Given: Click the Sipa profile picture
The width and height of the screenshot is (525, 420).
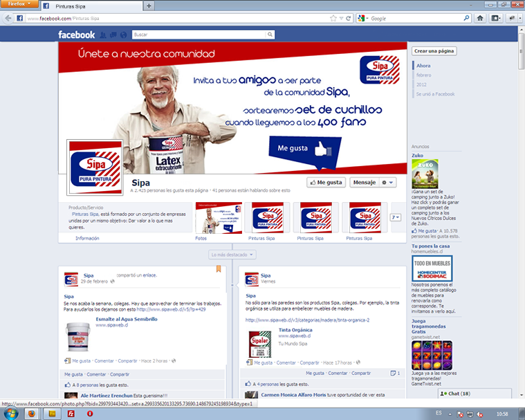Looking at the screenshot, I should (95, 167).
